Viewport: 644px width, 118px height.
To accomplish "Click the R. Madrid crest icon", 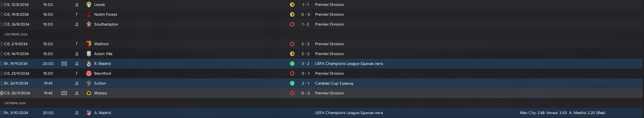I will (89, 64).
